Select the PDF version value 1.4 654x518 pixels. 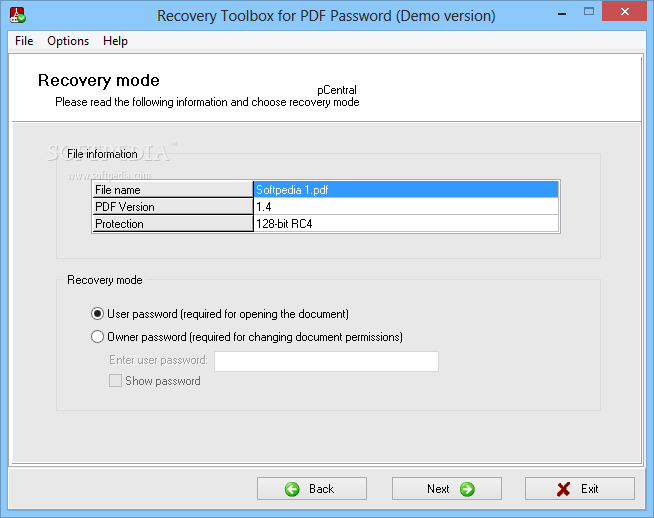pyautogui.click(x=406, y=207)
